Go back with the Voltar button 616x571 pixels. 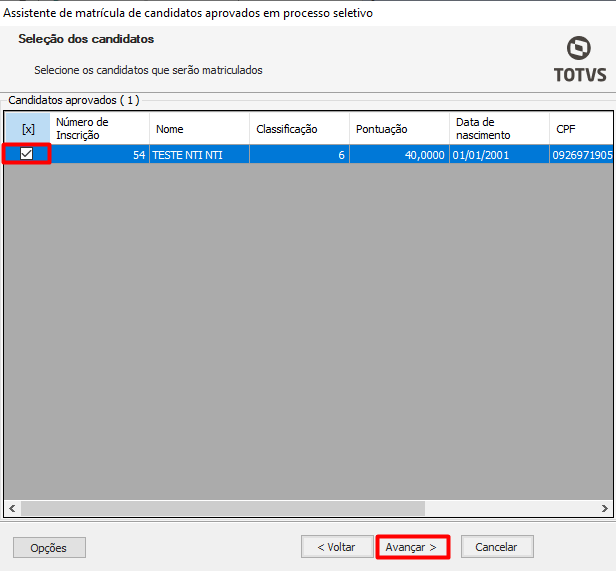coord(336,547)
